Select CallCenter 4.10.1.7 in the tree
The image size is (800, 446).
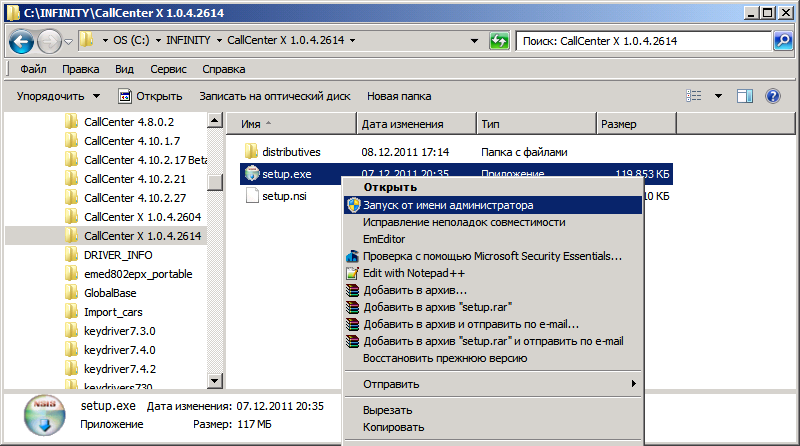[132, 141]
